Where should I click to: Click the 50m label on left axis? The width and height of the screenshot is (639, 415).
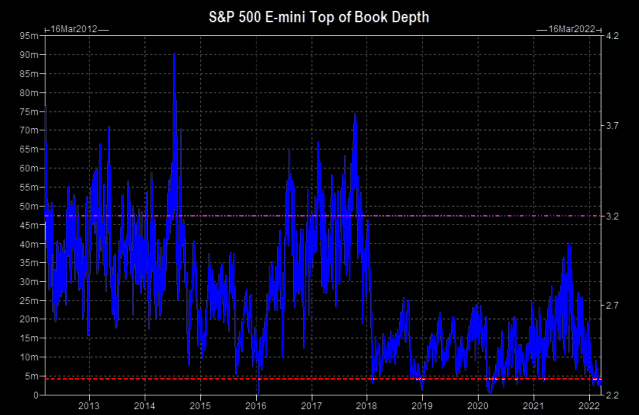[x=29, y=206]
